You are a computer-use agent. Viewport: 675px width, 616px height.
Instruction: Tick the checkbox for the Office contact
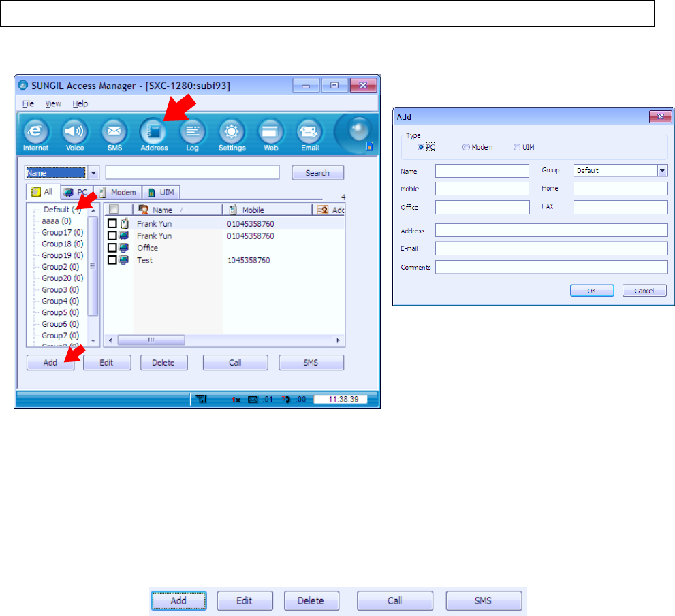click(112, 248)
